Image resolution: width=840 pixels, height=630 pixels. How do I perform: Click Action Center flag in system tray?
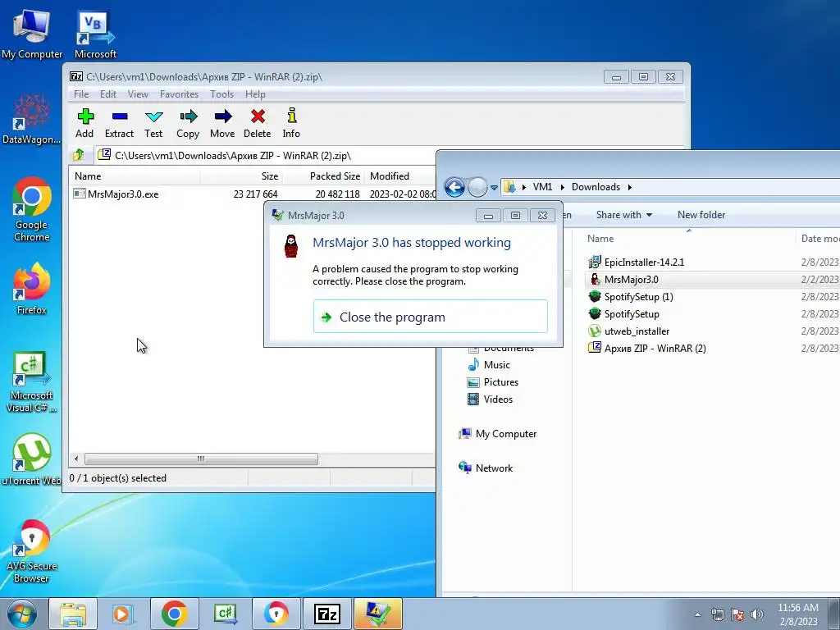737,614
